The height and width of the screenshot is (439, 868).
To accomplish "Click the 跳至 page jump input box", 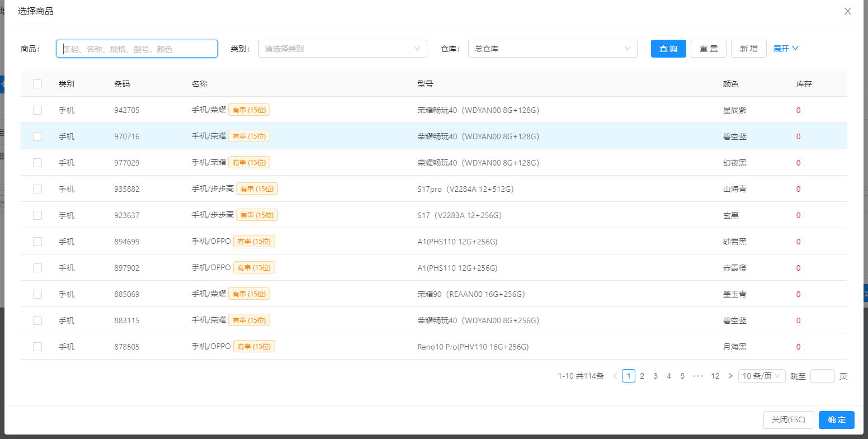I will pos(823,376).
